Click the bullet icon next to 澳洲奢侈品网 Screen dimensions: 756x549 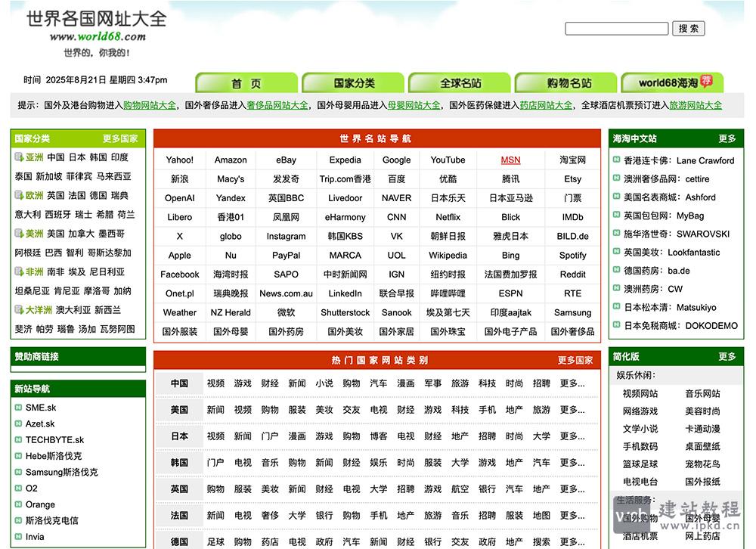[x=616, y=178]
